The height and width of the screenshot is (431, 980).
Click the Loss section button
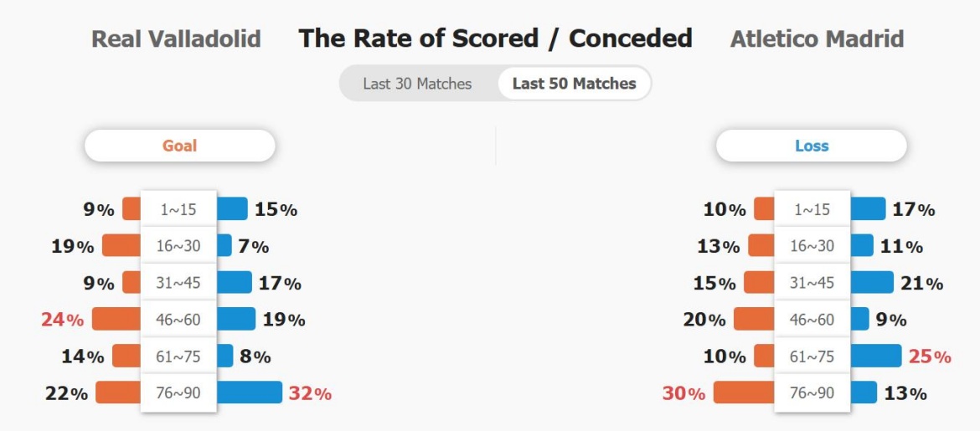[x=812, y=146]
